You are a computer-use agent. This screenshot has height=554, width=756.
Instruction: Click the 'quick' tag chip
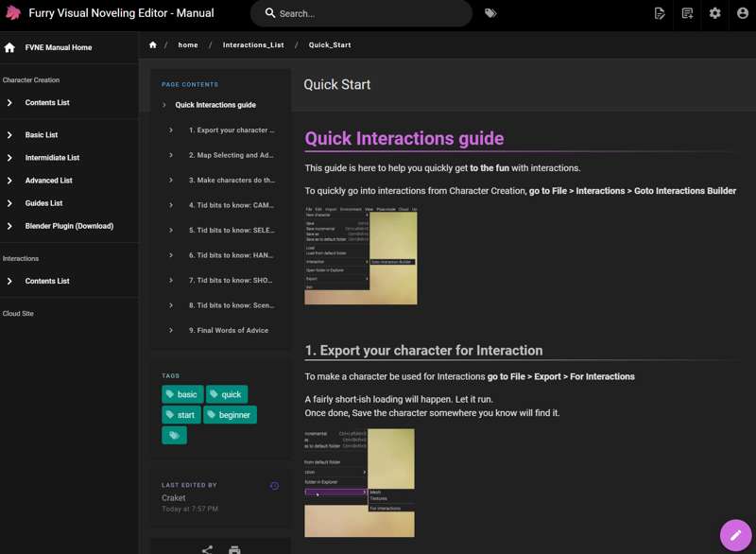point(227,394)
